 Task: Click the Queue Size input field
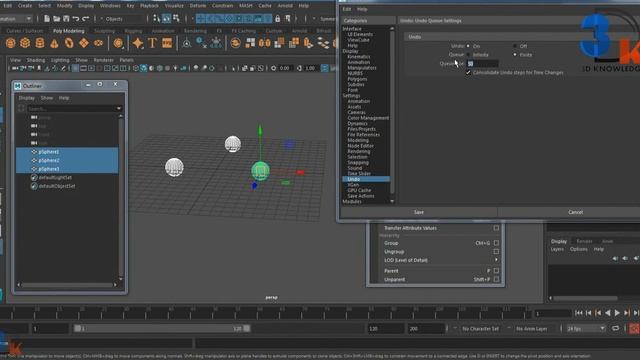click(482, 64)
